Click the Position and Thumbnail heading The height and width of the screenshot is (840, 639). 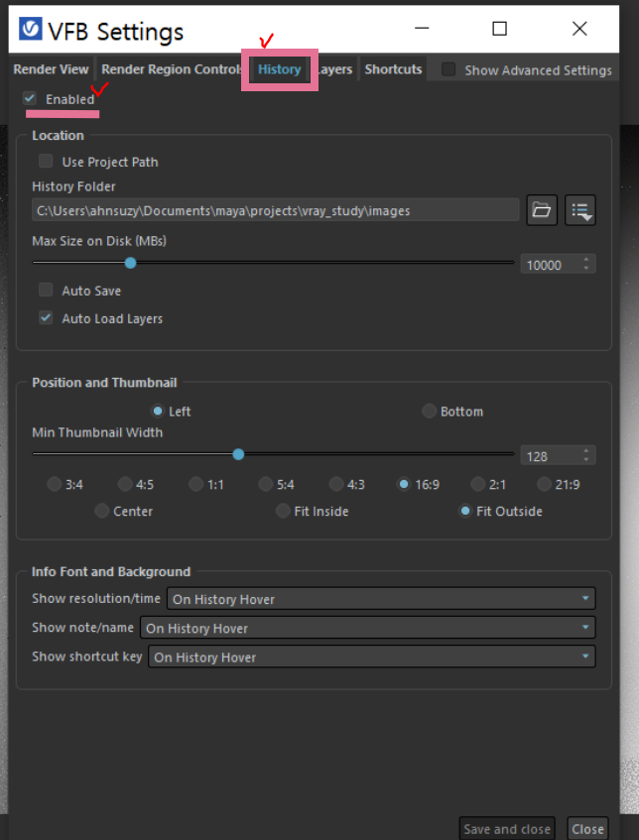click(x=104, y=383)
